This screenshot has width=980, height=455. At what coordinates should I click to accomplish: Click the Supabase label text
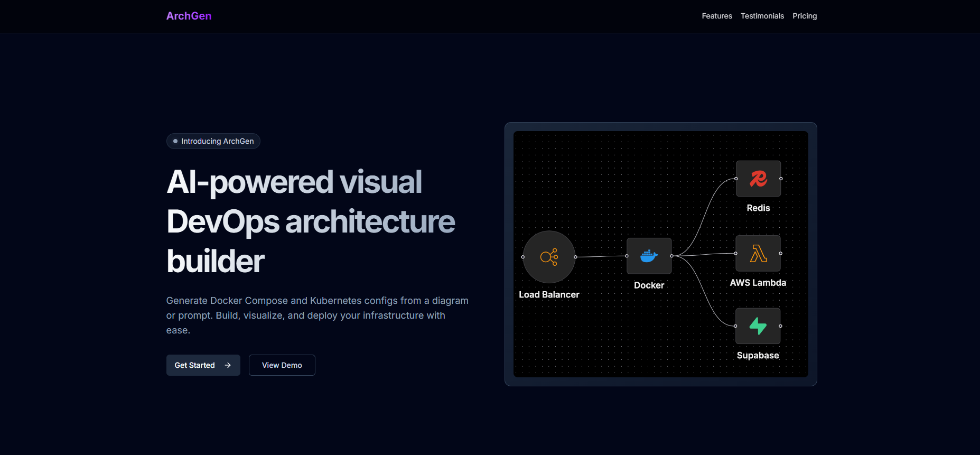point(758,356)
